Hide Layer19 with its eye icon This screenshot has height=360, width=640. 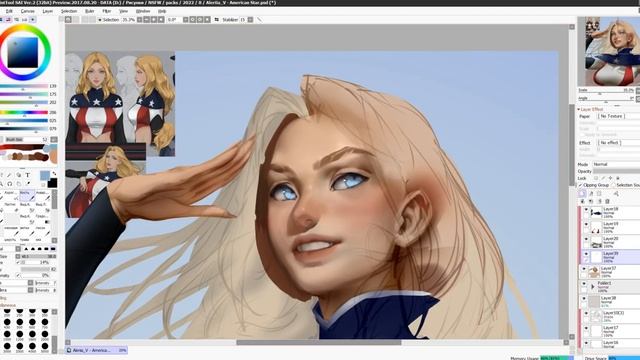(x=586, y=224)
